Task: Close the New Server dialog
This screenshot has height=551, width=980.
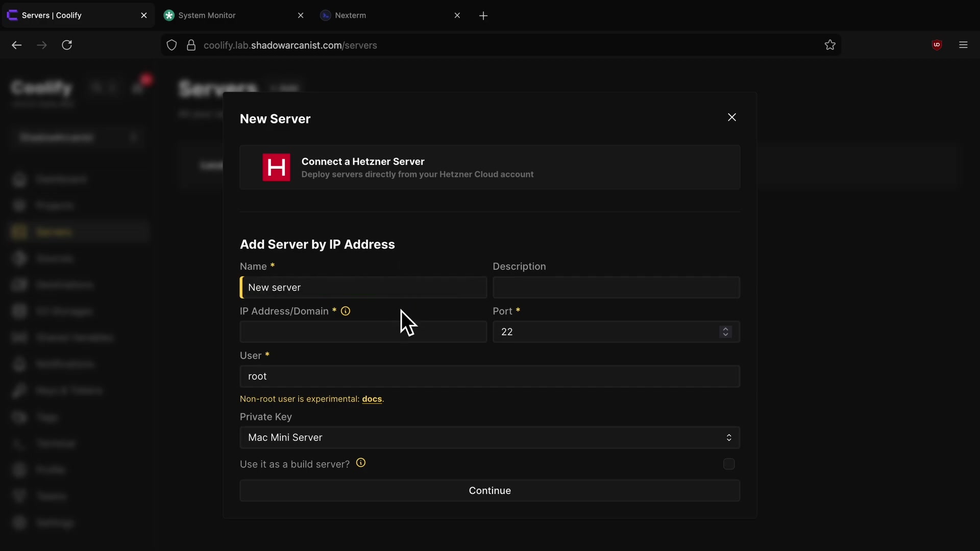Action: click(x=732, y=117)
